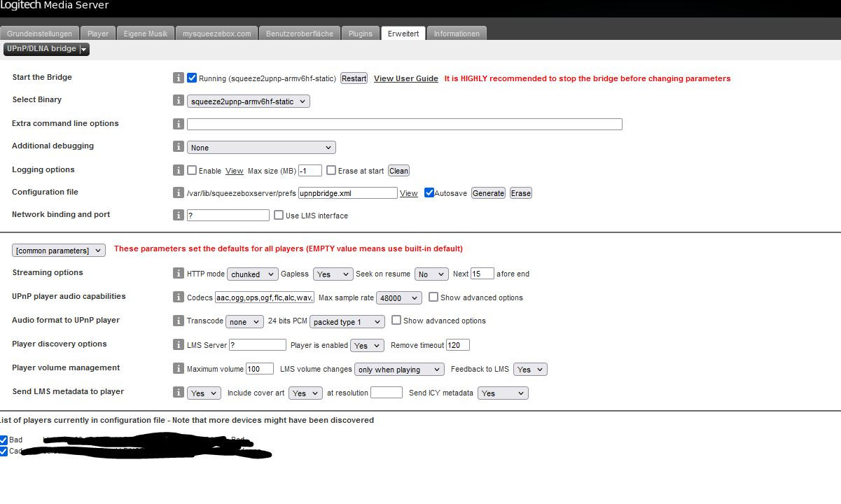Toggle the Cad player checkbox

pyautogui.click(x=4, y=451)
